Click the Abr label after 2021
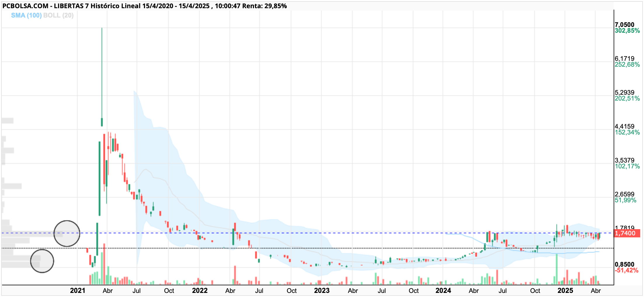This screenshot has height=297, width=644. tap(108, 291)
